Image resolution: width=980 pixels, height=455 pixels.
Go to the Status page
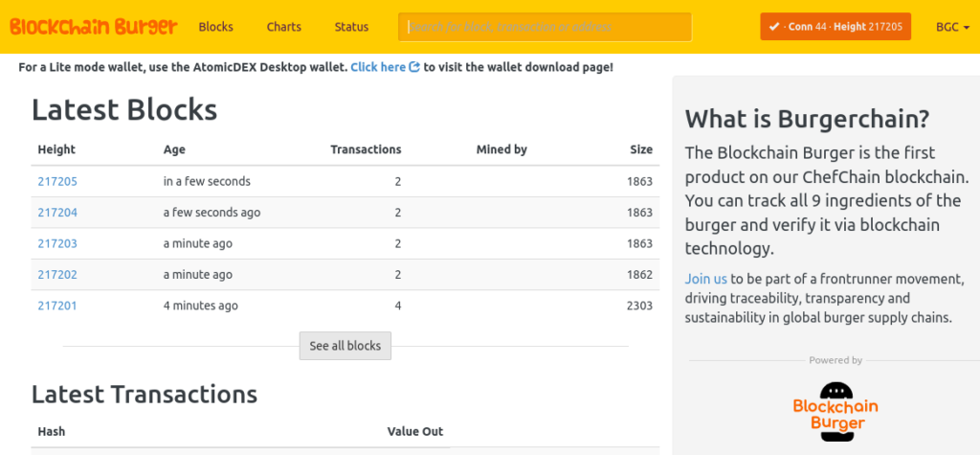click(x=351, y=27)
